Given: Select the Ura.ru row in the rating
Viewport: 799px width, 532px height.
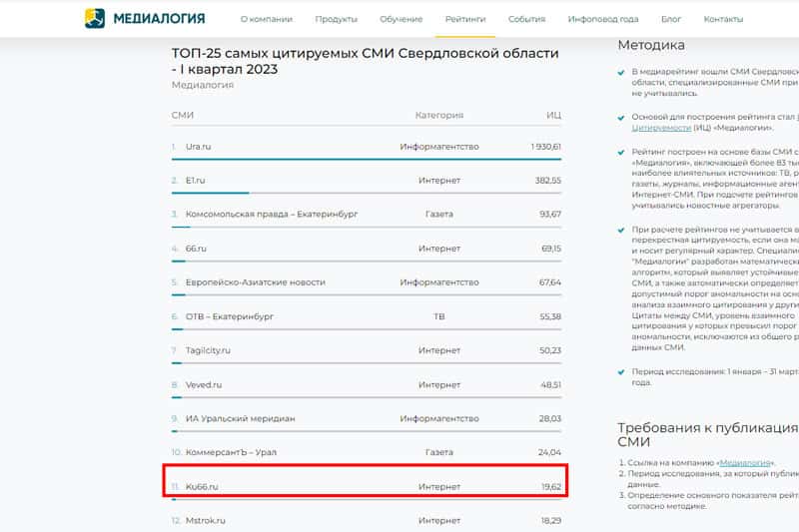Looking at the screenshot, I should 198,147.
